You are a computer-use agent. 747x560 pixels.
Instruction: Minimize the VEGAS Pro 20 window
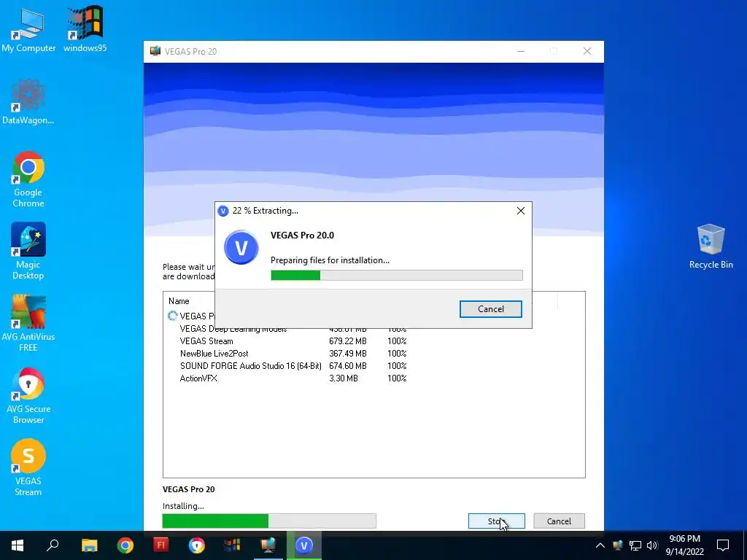pyautogui.click(x=521, y=52)
